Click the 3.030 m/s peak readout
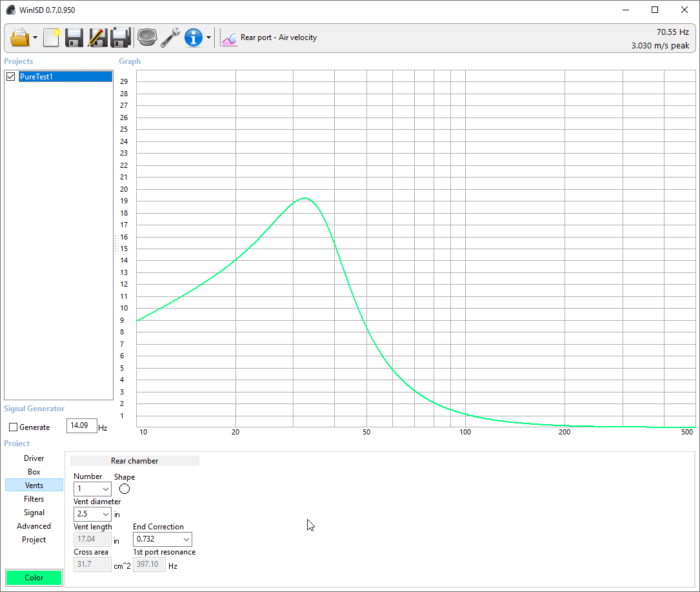Image resolution: width=700 pixels, height=592 pixels. tap(660, 46)
